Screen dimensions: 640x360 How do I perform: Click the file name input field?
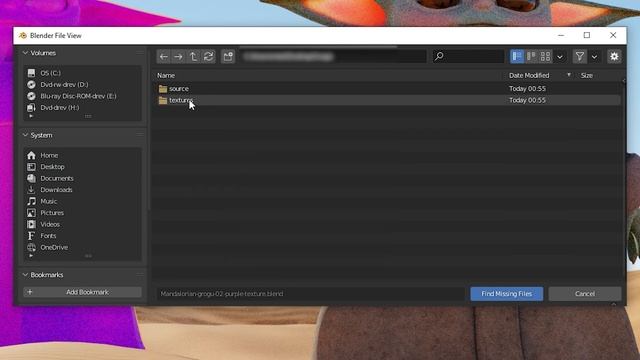pos(311,293)
